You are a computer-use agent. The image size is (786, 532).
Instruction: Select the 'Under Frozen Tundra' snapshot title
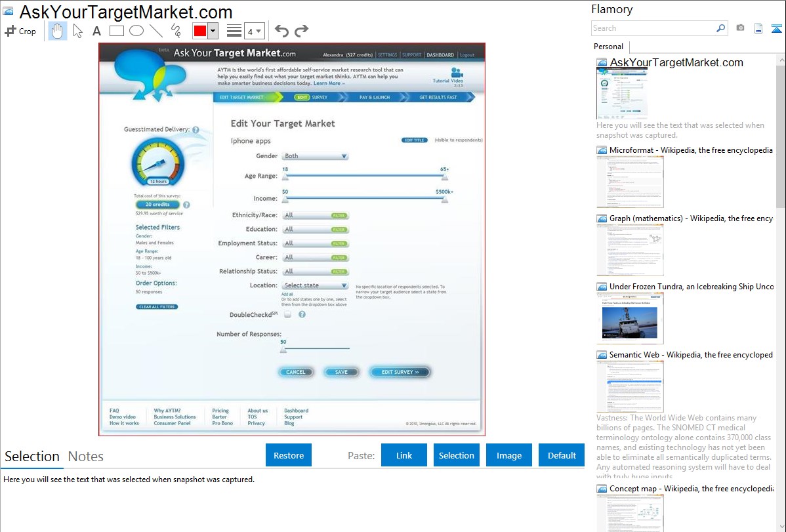point(692,287)
